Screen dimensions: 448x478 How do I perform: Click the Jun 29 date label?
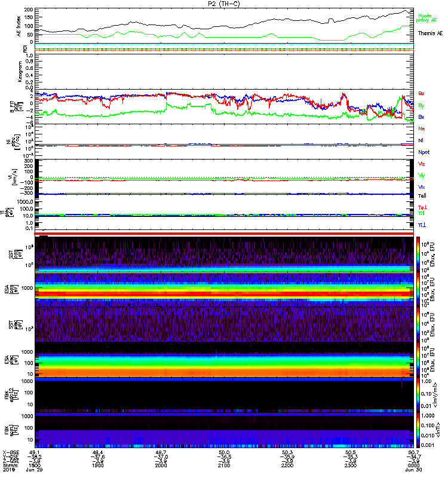pyautogui.click(x=35, y=470)
